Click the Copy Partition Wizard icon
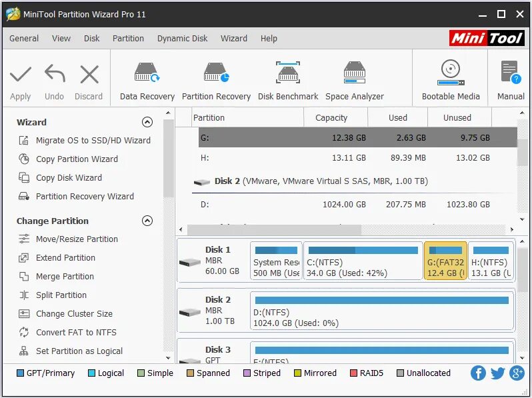The height and width of the screenshot is (398, 532). pos(24,159)
